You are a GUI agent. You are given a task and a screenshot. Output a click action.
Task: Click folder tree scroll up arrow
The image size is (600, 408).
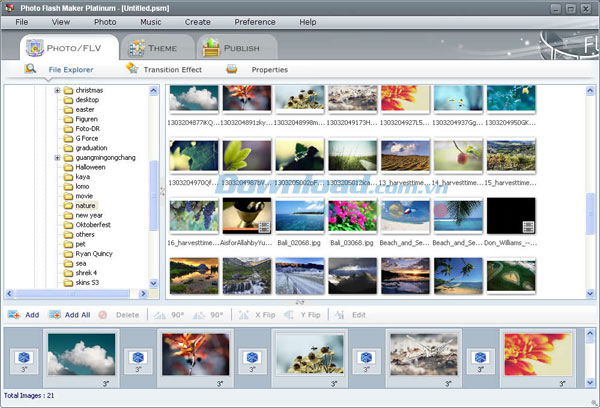point(153,91)
